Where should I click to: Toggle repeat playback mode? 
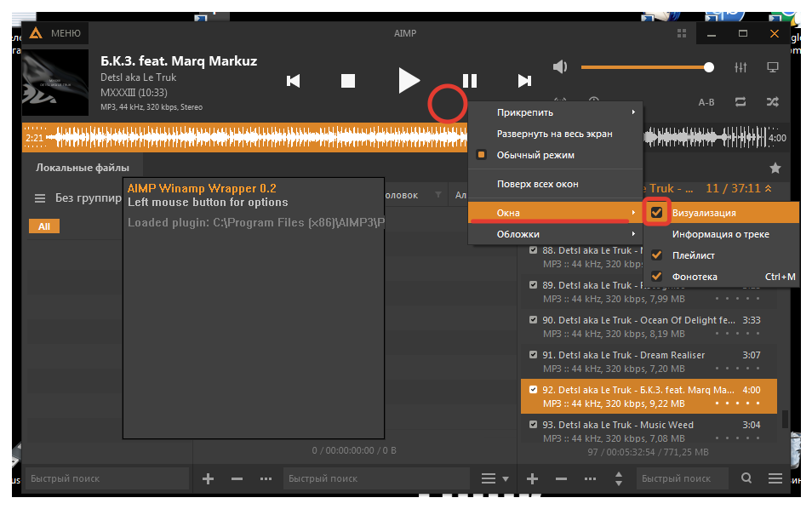pyautogui.click(x=741, y=102)
